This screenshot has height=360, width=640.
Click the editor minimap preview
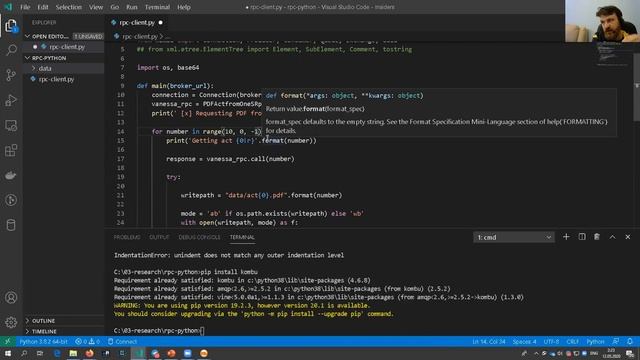(611, 54)
